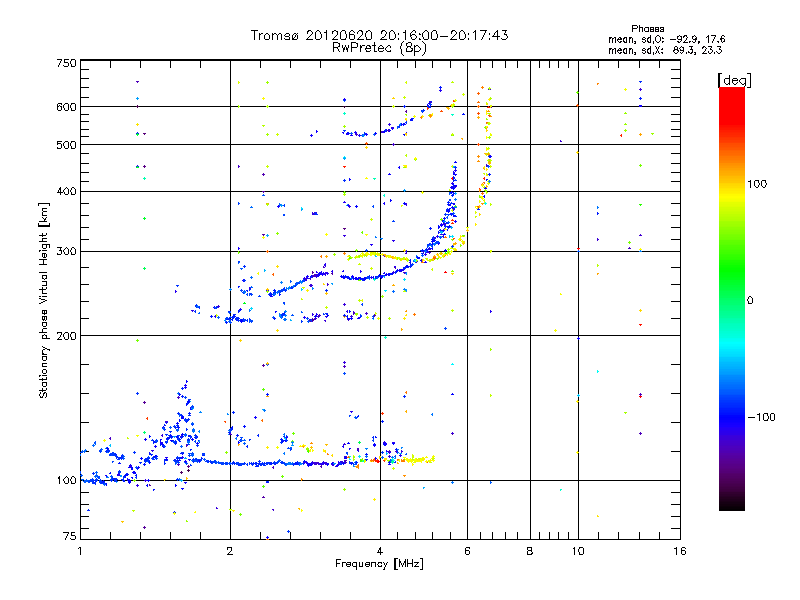The image size is (800, 600).
Task: Click the '[deg]' colorbar unit label
Action: 734,80
